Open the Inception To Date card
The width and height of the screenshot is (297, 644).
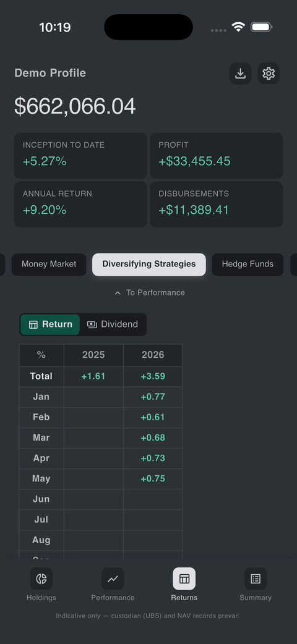click(x=80, y=155)
